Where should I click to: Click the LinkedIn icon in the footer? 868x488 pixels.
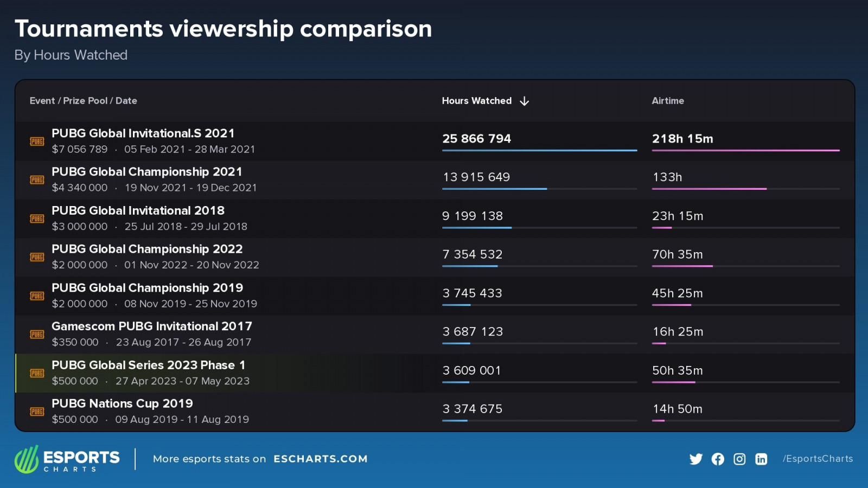pyautogui.click(x=761, y=459)
